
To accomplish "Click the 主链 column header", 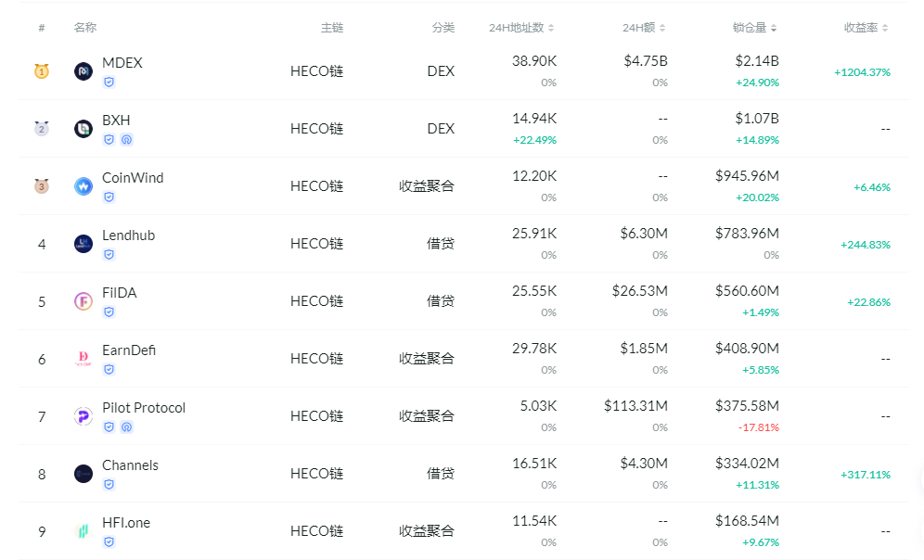I will coord(331,28).
